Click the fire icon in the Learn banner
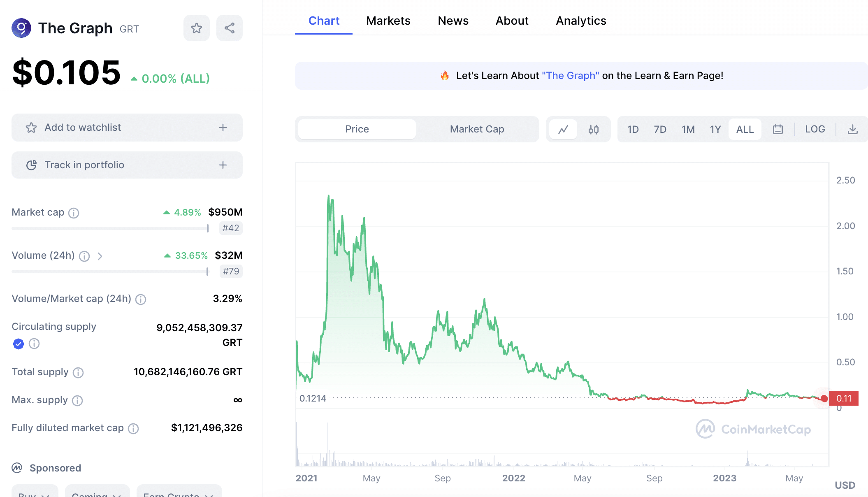868x497 pixels. 445,76
